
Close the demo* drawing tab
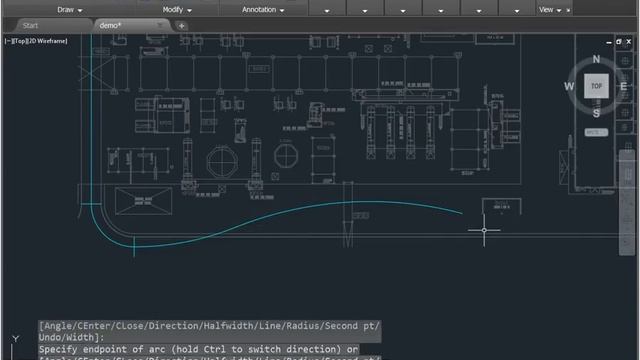(x=160, y=25)
